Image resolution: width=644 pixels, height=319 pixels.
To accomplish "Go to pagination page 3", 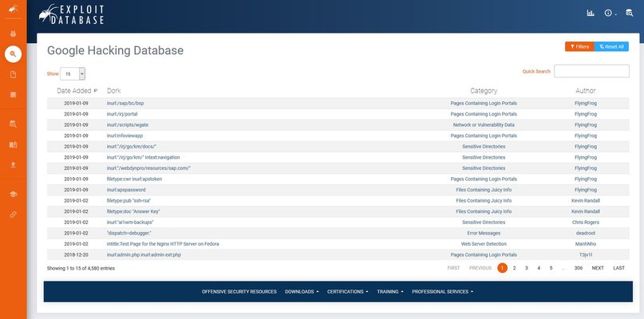I will [x=527, y=268].
